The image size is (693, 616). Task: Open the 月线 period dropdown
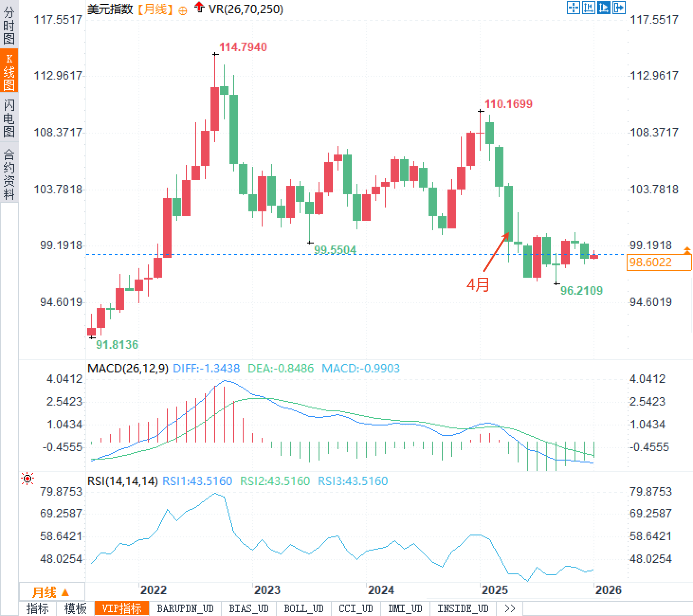pos(51,592)
